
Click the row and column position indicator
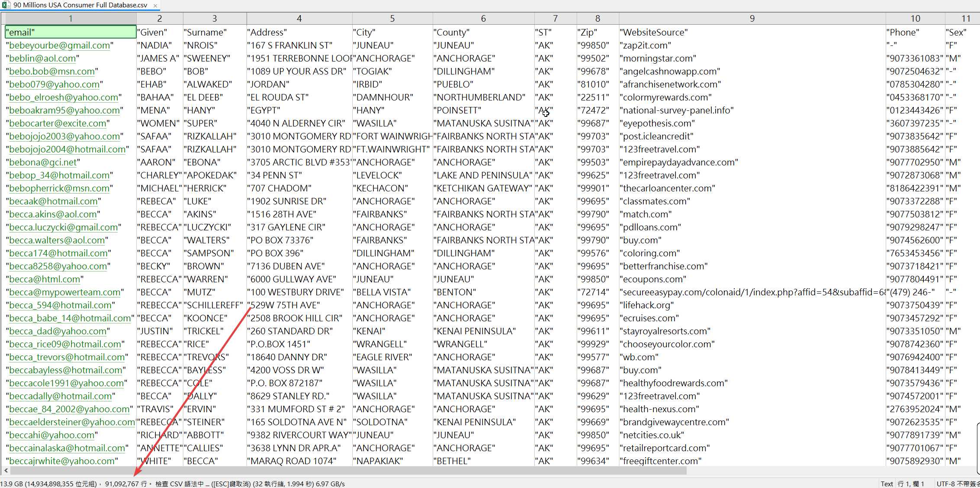[911, 484]
